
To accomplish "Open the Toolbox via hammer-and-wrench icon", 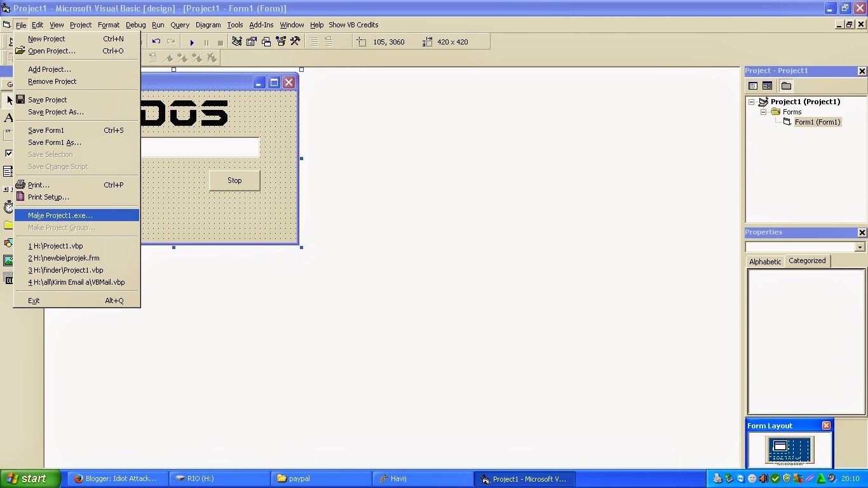I will click(295, 42).
